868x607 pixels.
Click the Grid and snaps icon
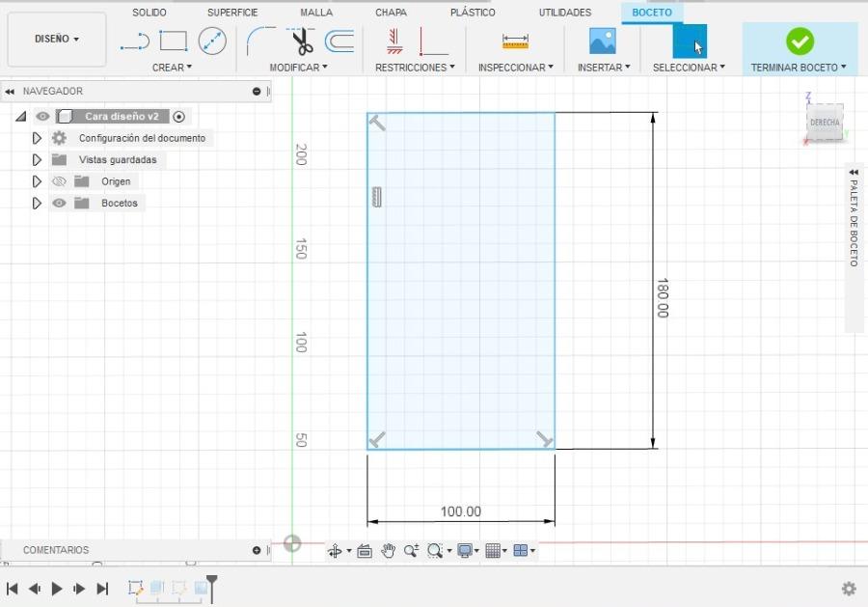click(493, 551)
